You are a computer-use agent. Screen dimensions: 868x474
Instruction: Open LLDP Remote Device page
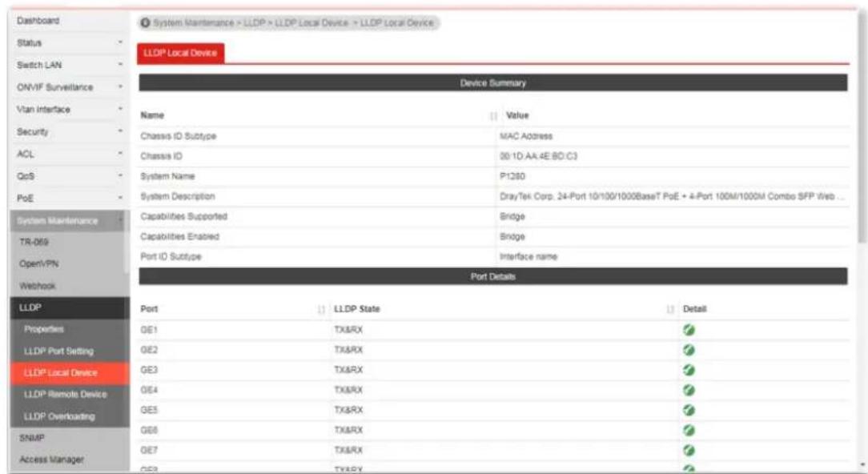tap(66, 394)
